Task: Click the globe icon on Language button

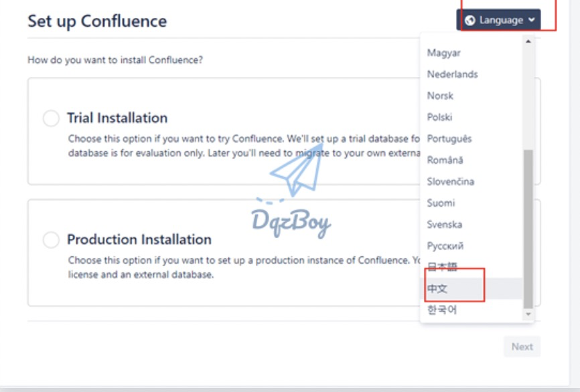Action: (x=469, y=20)
